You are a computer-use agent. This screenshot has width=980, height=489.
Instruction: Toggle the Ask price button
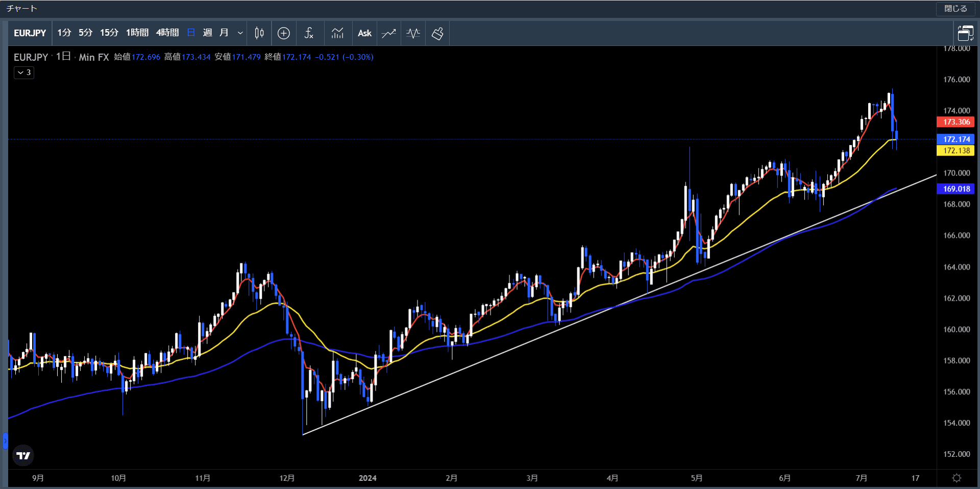(x=364, y=33)
